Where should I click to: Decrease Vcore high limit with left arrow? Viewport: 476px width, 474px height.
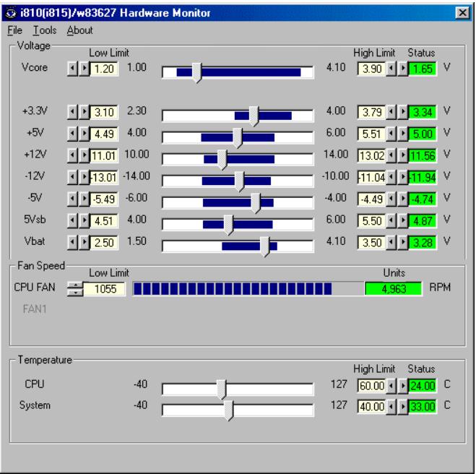[391, 69]
